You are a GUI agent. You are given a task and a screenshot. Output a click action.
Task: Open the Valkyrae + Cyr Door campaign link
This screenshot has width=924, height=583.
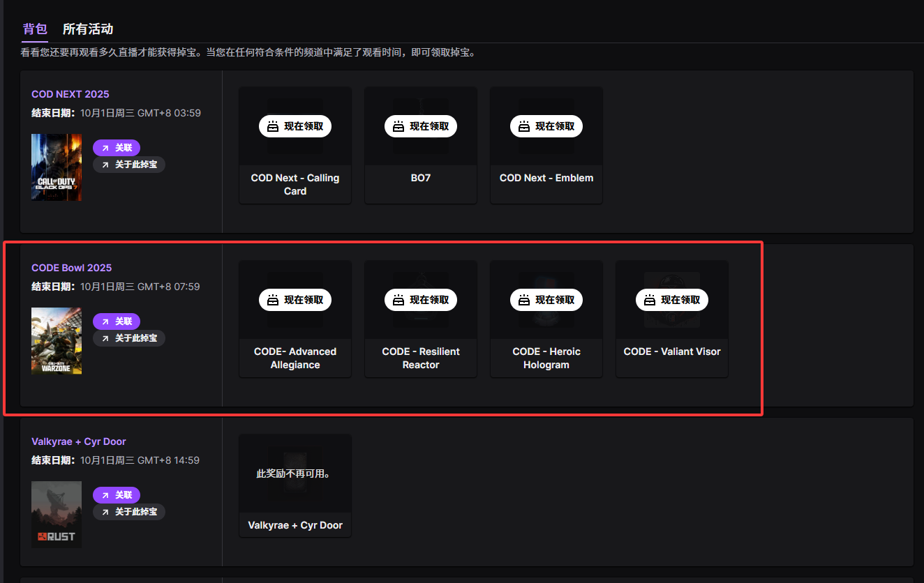79,441
